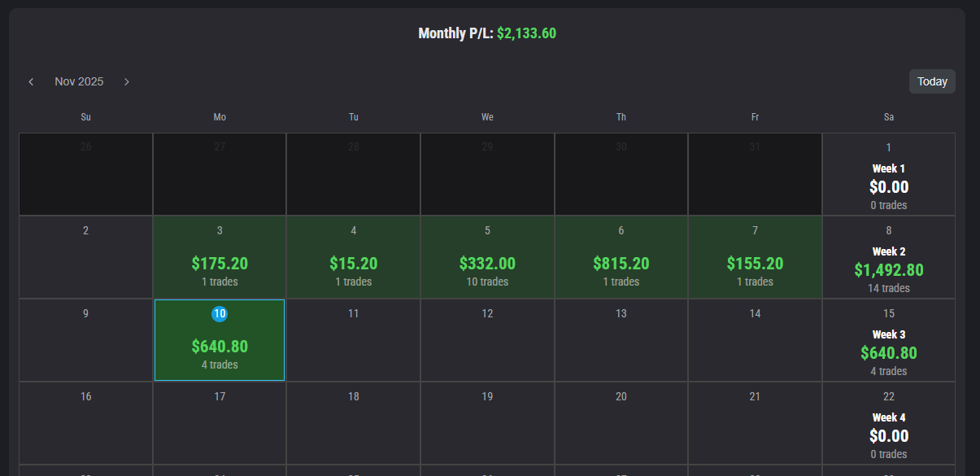Open the Nov 2025 month label
The height and width of the screenshot is (476, 980).
point(79,81)
